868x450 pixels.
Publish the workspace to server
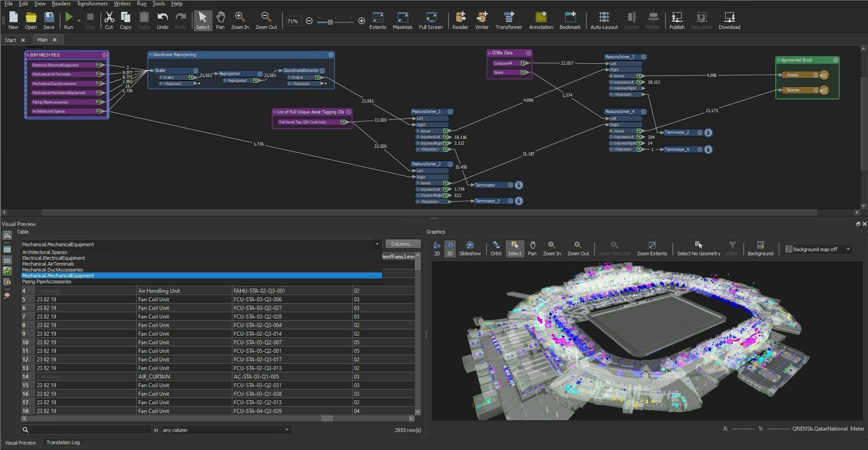[x=677, y=20]
